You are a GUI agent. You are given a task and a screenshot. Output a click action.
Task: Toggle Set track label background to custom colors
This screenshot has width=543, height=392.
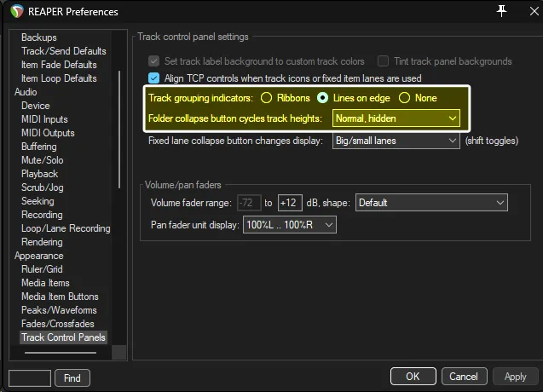pos(153,61)
